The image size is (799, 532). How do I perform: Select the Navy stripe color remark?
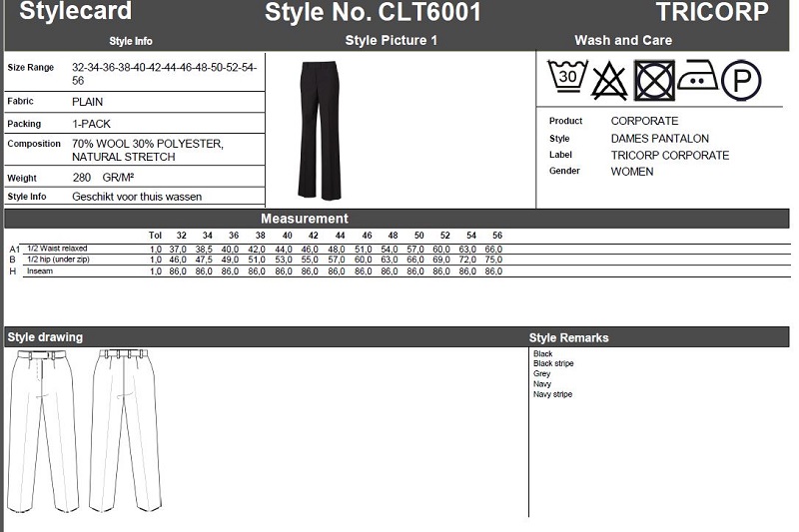[x=552, y=394]
